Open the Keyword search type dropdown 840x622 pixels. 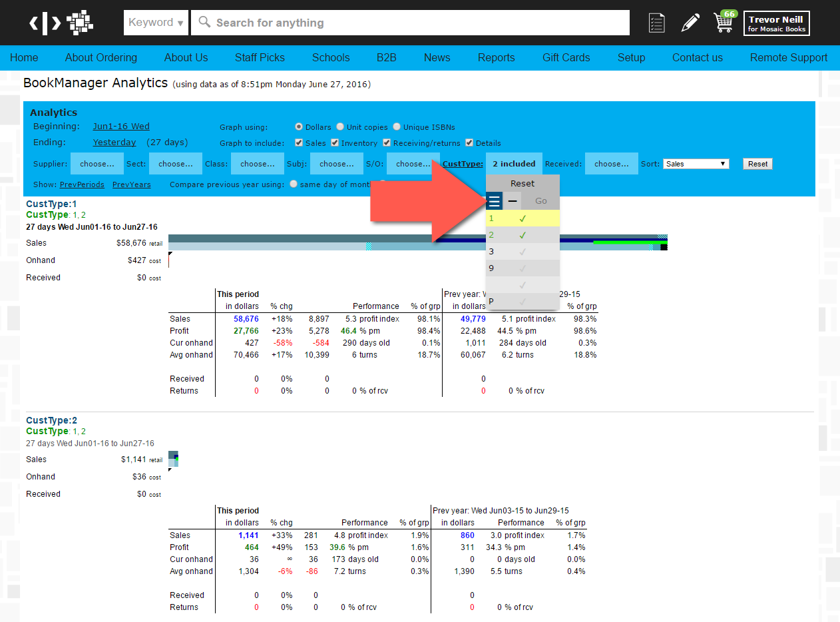156,23
